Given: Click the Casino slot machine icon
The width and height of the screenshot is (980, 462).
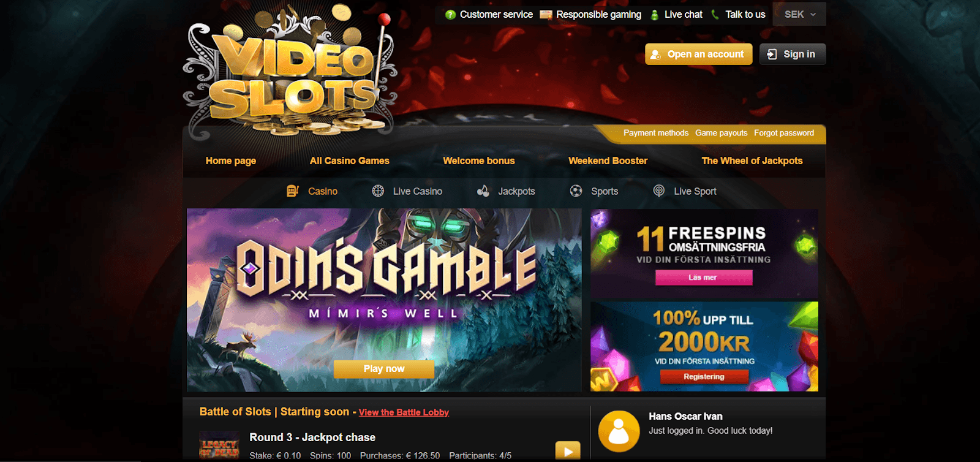Looking at the screenshot, I should point(293,191).
